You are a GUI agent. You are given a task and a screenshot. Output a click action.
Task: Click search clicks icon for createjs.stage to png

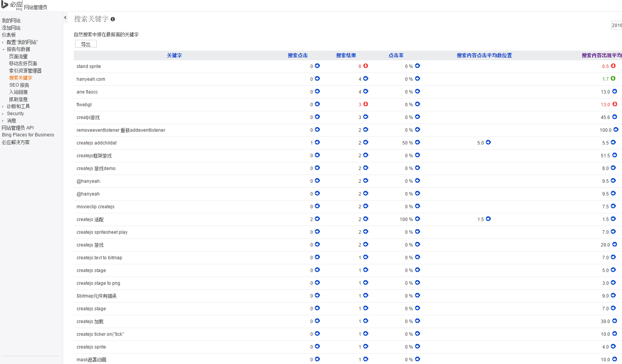317,283
